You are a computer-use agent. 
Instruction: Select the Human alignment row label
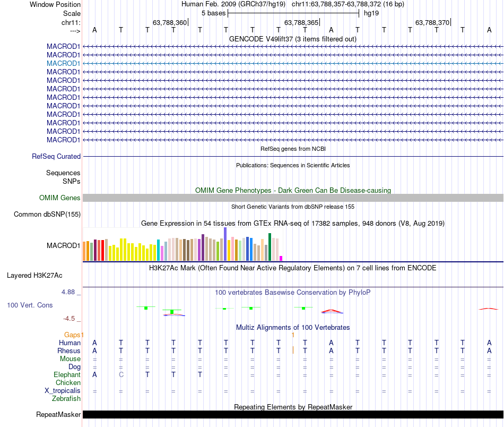coord(69,343)
